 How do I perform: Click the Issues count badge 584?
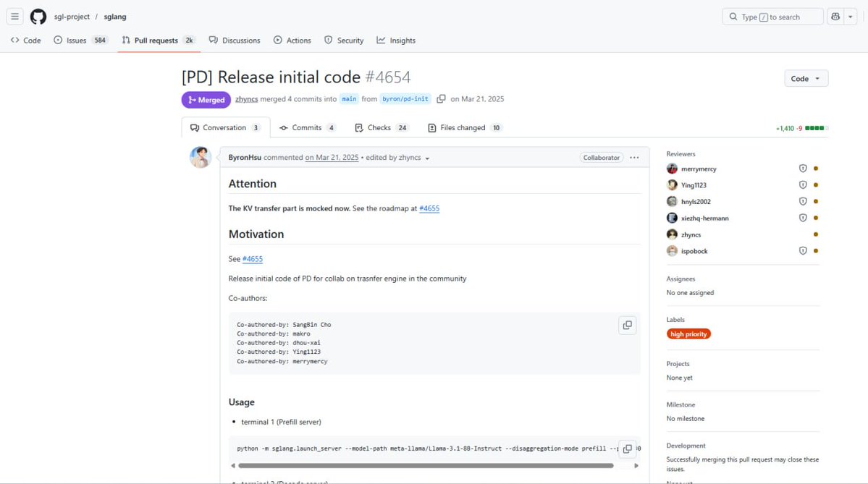tap(100, 41)
